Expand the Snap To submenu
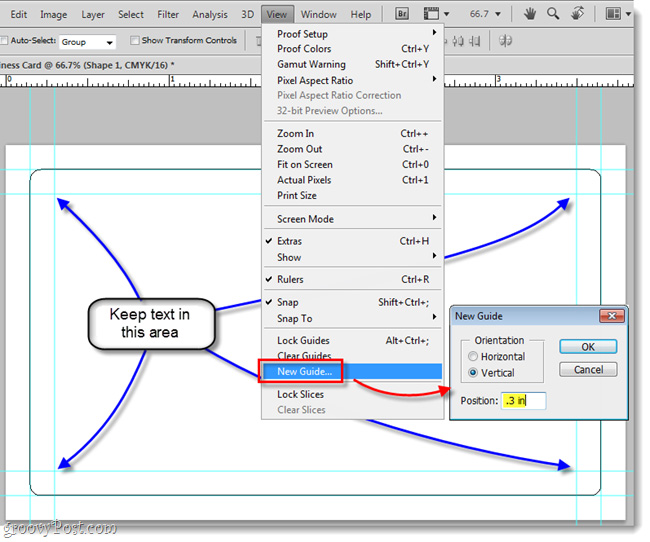650x542 pixels. click(x=352, y=318)
